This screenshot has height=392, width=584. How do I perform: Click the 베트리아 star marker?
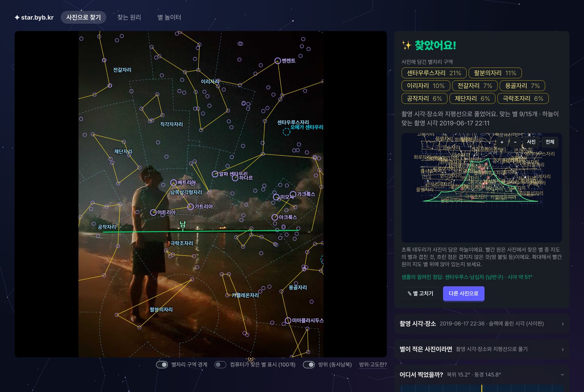pos(174,182)
